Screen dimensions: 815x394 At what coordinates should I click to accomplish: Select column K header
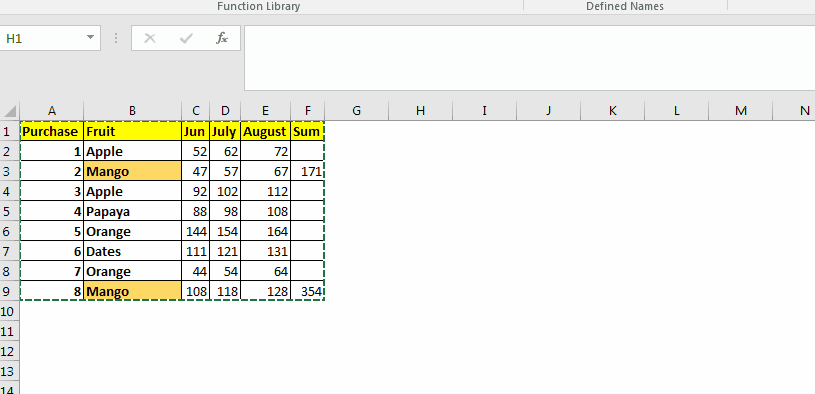click(x=612, y=111)
